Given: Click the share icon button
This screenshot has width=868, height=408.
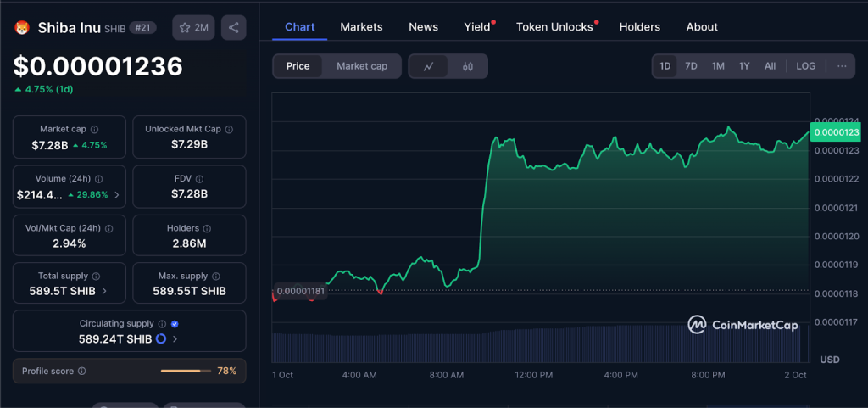Looking at the screenshot, I should tap(233, 28).
